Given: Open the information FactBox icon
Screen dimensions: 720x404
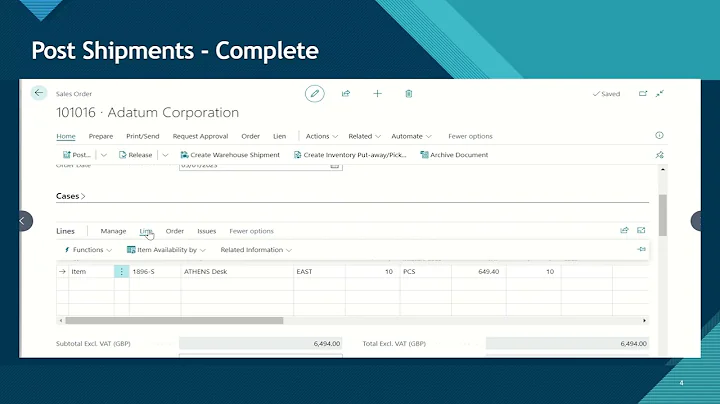Looking at the screenshot, I should [659, 135].
